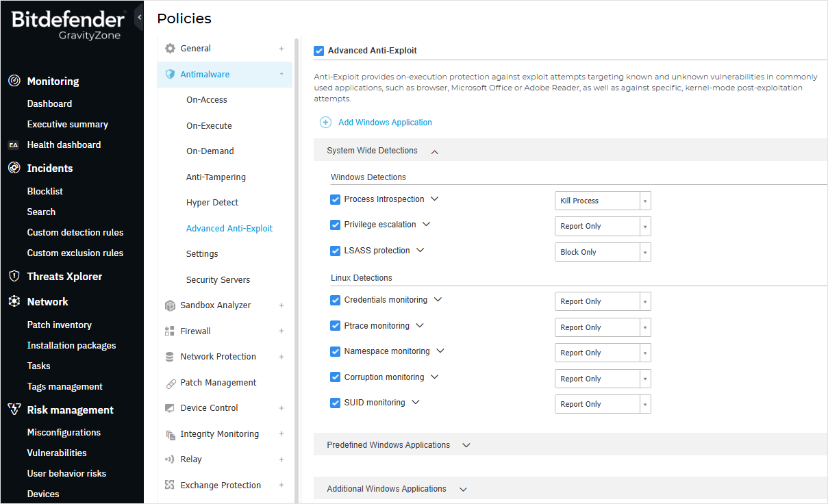828x504 pixels.
Task: Open the Anti-Tampering settings page
Action: [216, 177]
